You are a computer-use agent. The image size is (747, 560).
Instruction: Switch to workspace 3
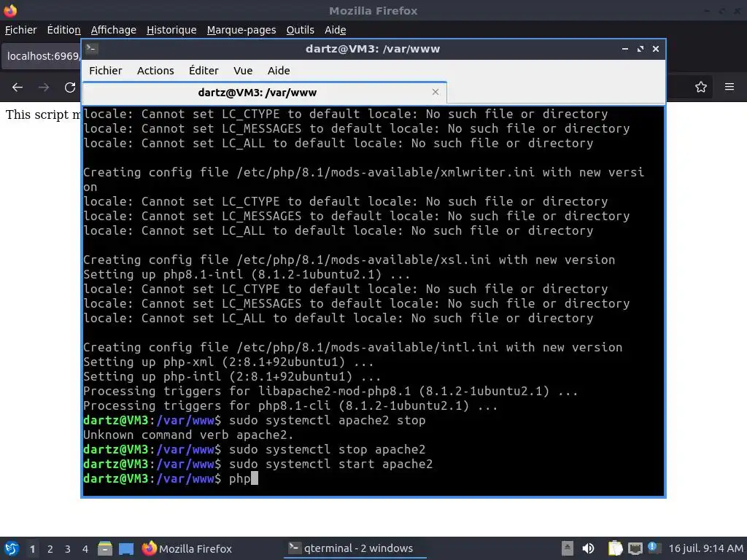point(68,549)
